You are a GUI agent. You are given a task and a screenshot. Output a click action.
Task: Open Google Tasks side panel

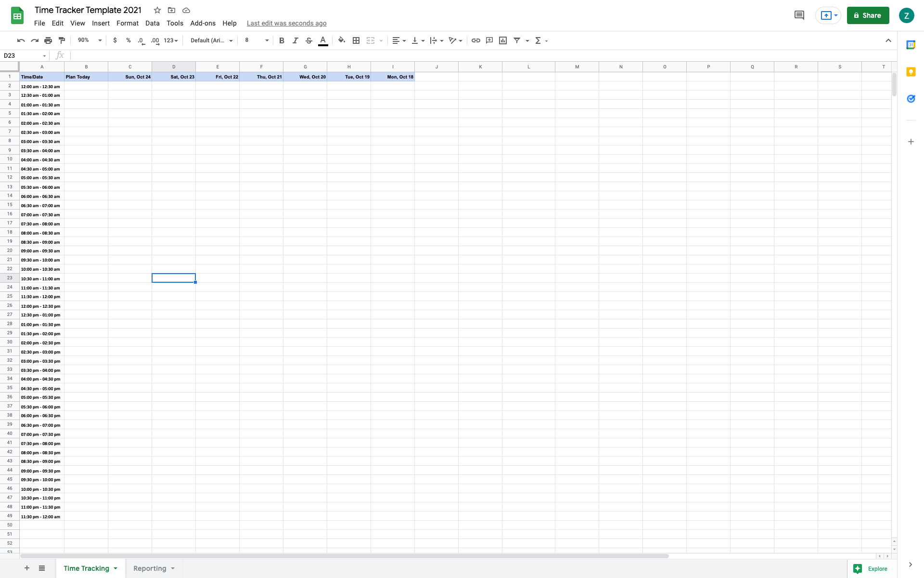pos(911,99)
